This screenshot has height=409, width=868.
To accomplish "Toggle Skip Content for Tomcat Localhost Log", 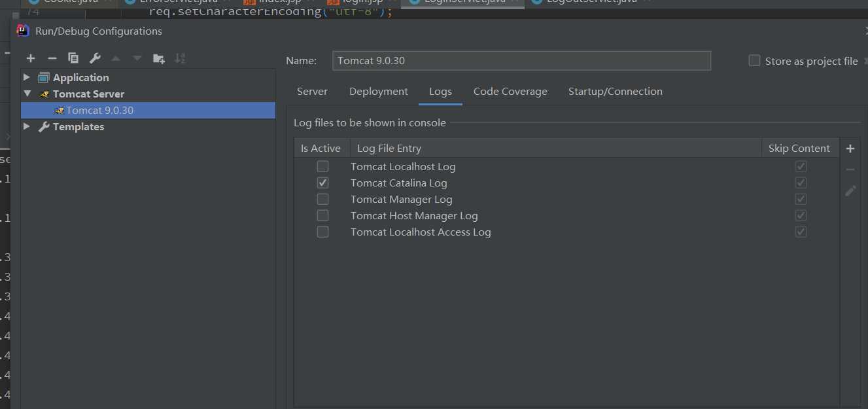I will [x=801, y=166].
